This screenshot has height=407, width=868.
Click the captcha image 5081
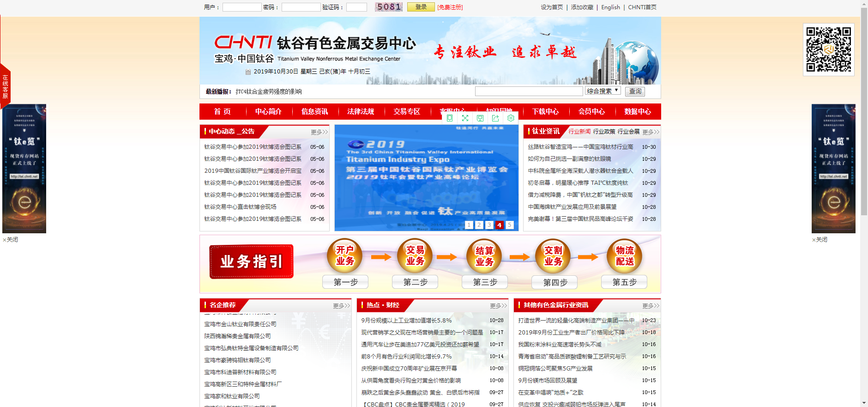point(389,7)
